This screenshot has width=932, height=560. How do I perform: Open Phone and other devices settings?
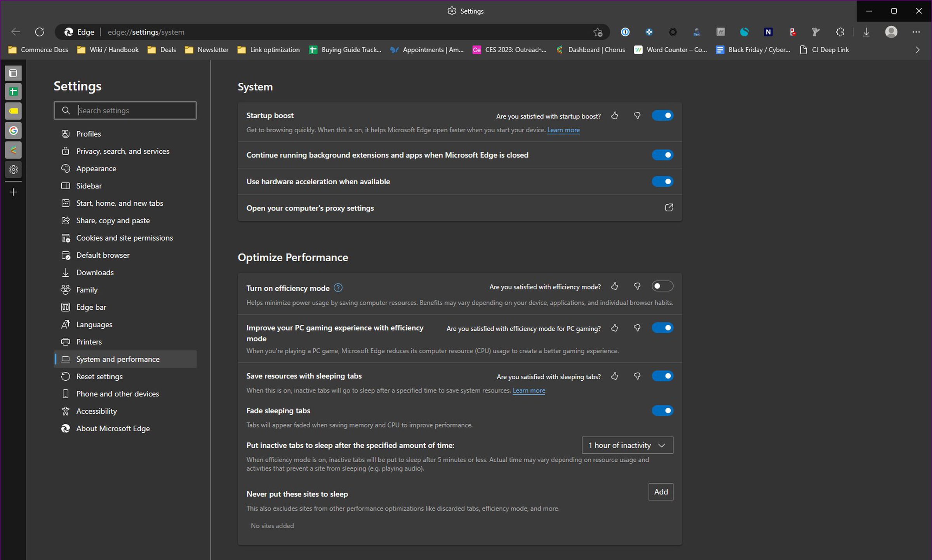(117, 394)
